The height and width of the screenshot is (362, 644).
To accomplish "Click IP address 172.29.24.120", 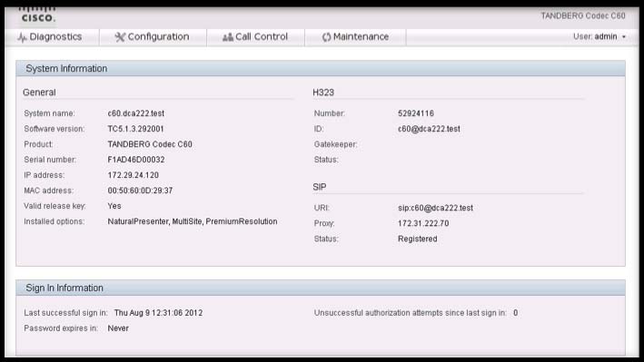I will point(134,175).
